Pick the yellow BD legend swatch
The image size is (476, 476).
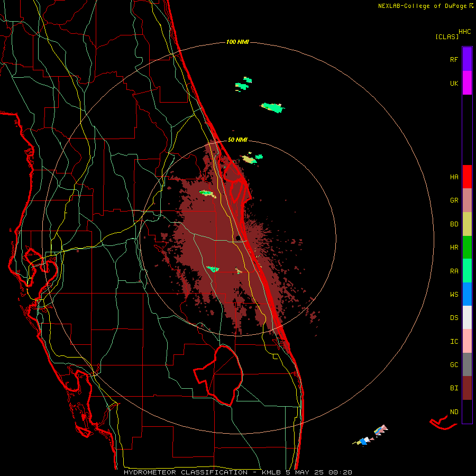[x=467, y=224]
